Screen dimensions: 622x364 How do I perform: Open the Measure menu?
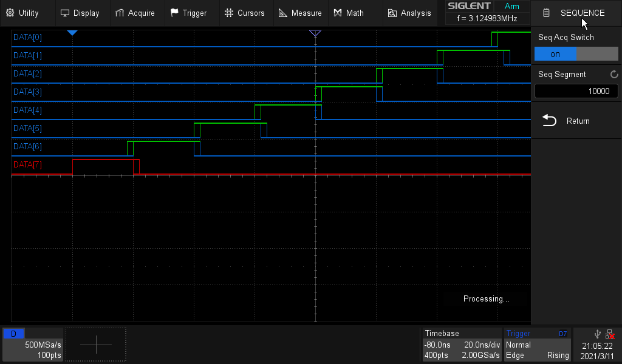click(300, 13)
